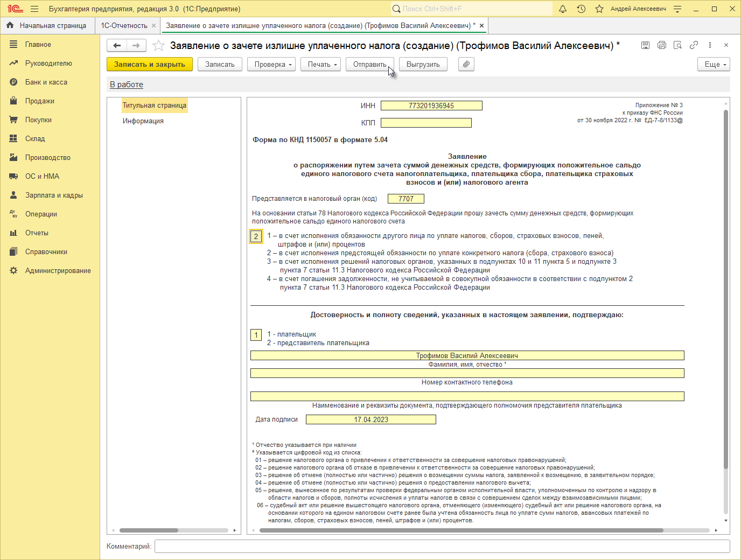Viewport: 741px width, 560px height.
Task: Open the Администрирование section
Action: 50,271
